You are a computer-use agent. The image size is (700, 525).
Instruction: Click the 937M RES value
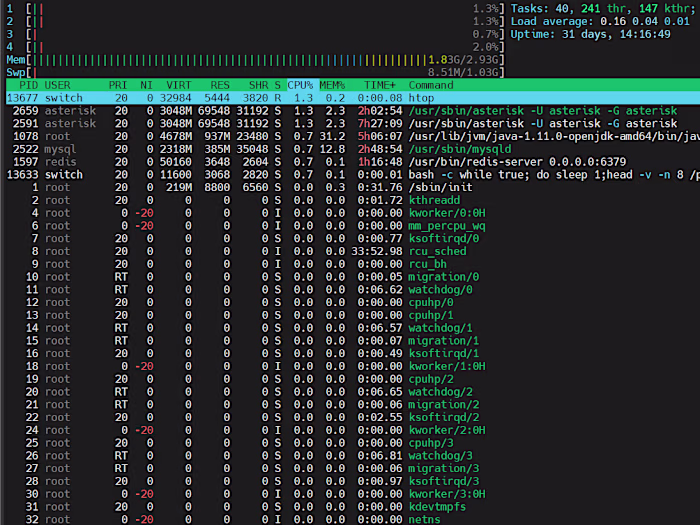(x=217, y=136)
